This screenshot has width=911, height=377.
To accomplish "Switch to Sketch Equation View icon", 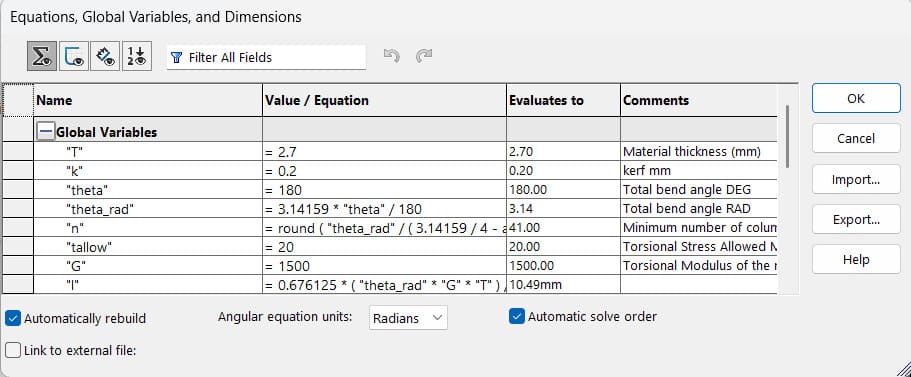I will (74, 56).
